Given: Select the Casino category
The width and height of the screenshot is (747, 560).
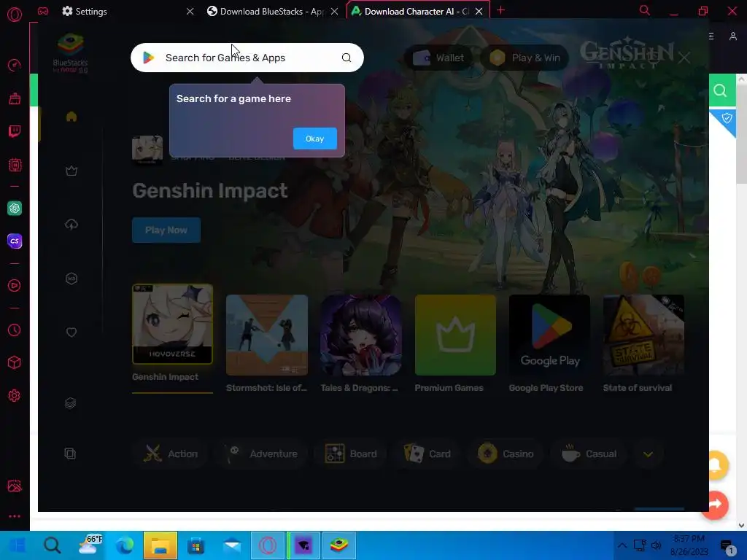Looking at the screenshot, I should coord(506,454).
